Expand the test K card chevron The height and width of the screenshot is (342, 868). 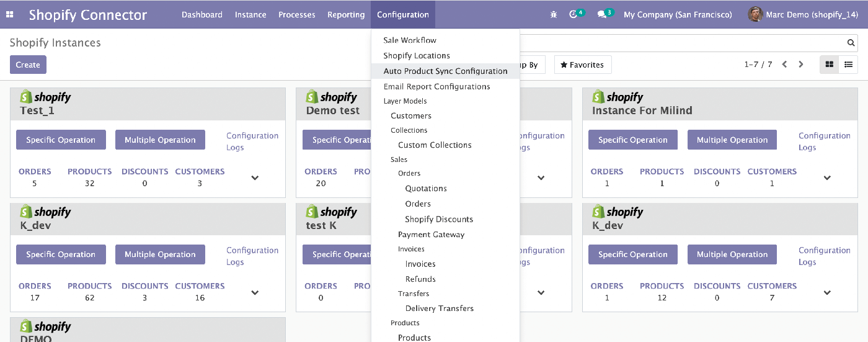tap(541, 292)
